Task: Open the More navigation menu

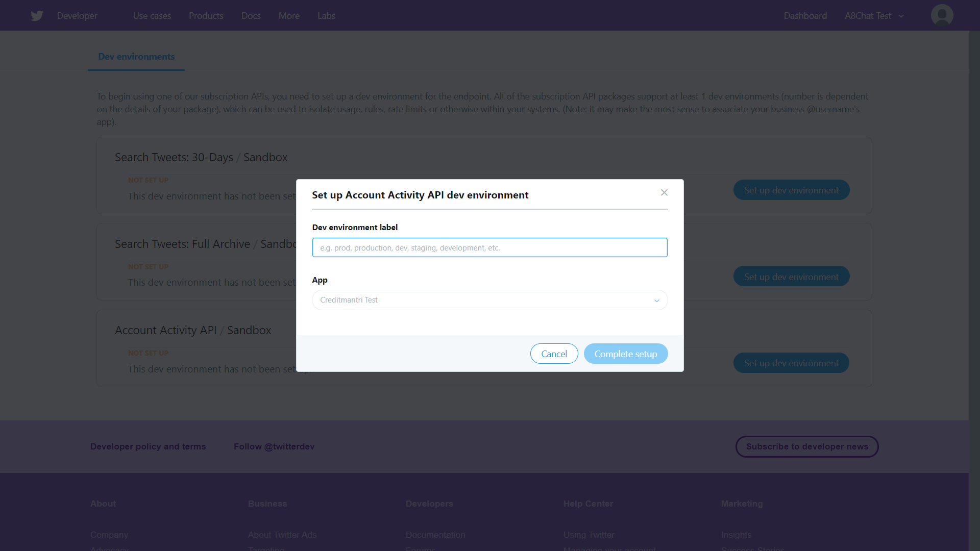Action: pos(289,16)
